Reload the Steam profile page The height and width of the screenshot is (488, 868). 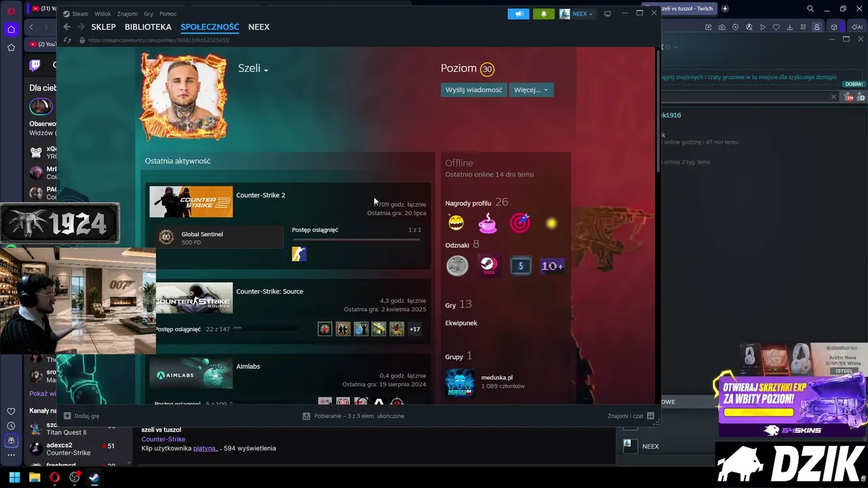click(67, 40)
